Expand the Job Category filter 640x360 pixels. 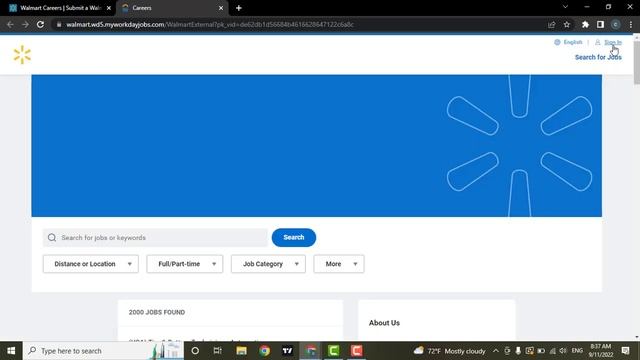coord(268,264)
